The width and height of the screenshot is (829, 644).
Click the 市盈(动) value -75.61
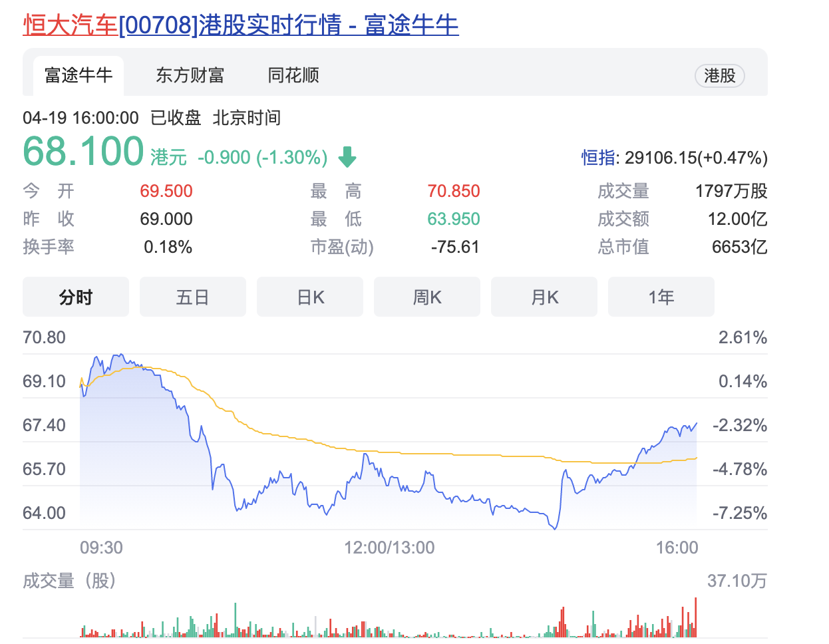pyautogui.click(x=455, y=247)
